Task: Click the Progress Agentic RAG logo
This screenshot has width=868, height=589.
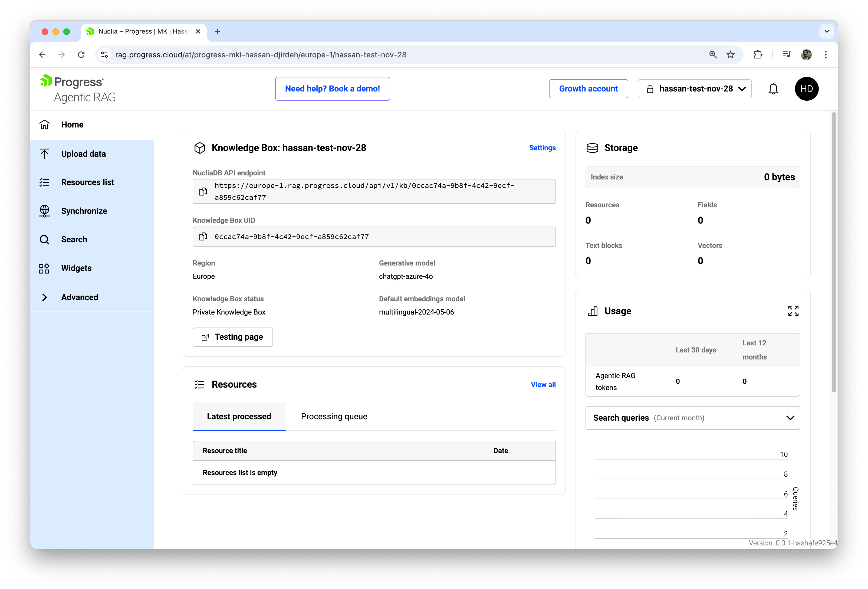Action: pyautogui.click(x=78, y=89)
